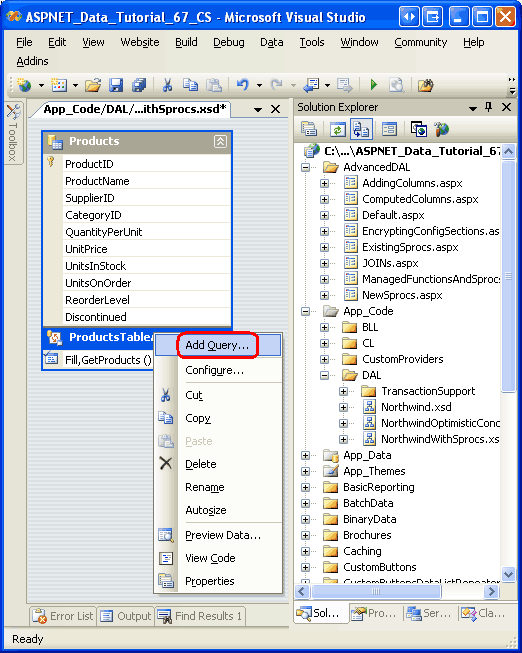
Task: Choose Add Query from context menu
Action: (x=218, y=345)
